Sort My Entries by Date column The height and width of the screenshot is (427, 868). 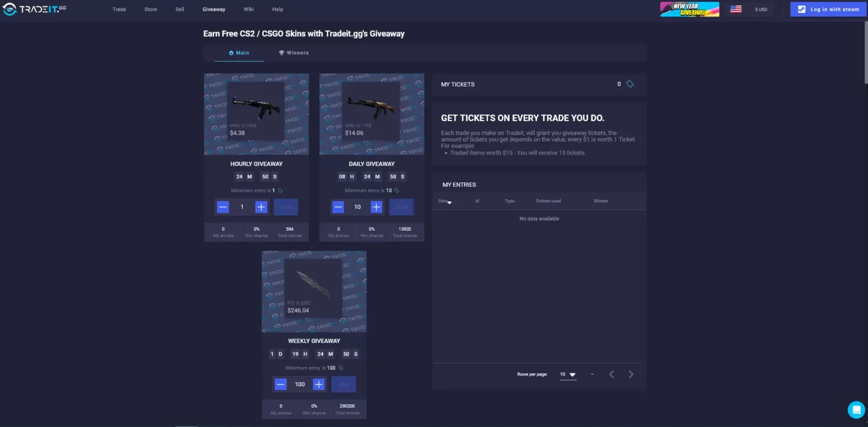click(x=444, y=201)
